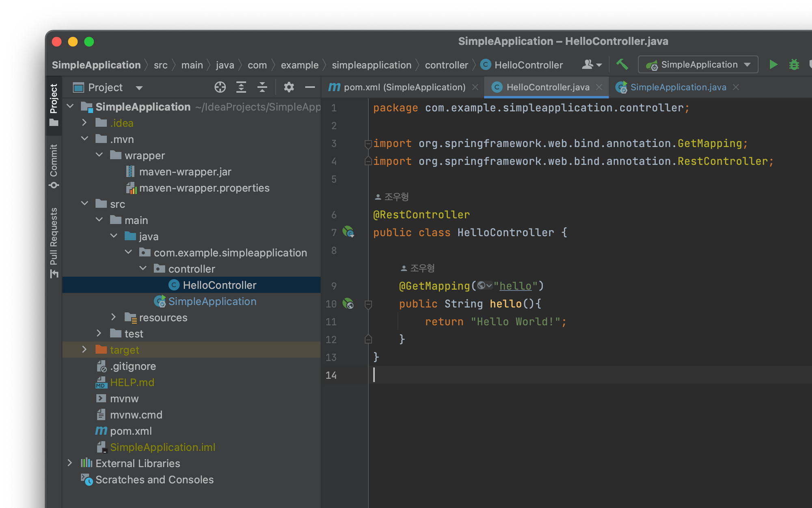This screenshot has height=508, width=812.
Task: Select HELP.md in project tree
Action: coord(132,382)
